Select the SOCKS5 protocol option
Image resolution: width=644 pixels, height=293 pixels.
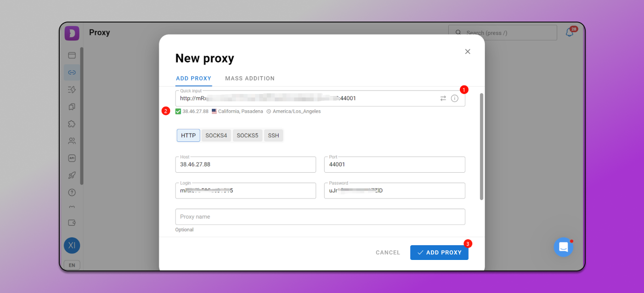(x=247, y=135)
